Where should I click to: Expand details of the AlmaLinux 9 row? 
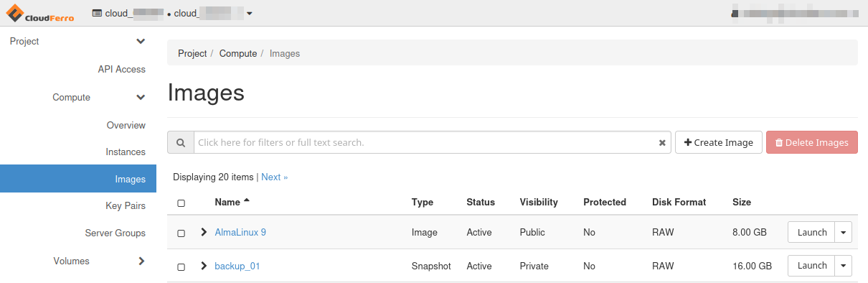pos(204,232)
